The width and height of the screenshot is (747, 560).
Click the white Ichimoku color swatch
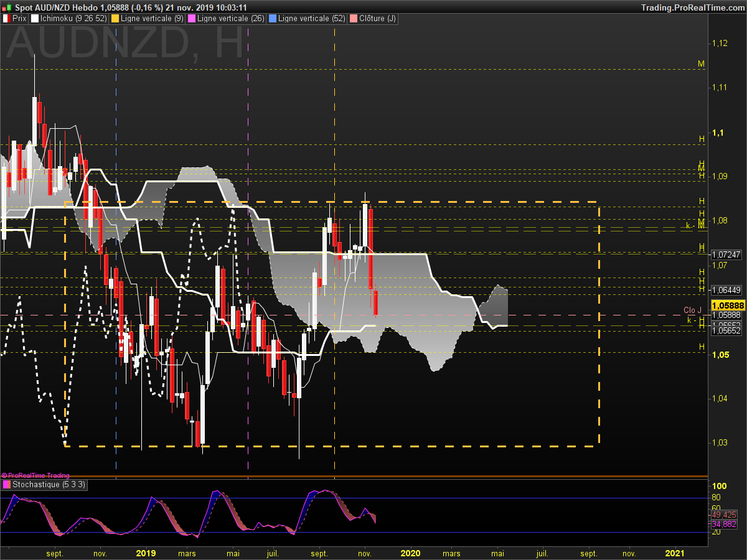tap(35, 19)
